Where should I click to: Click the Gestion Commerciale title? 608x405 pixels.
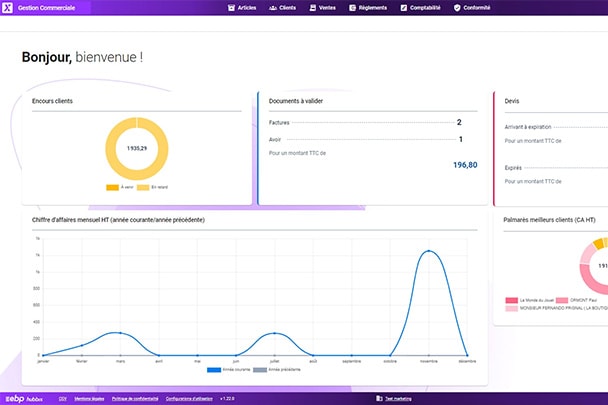[x=46, y=8]
